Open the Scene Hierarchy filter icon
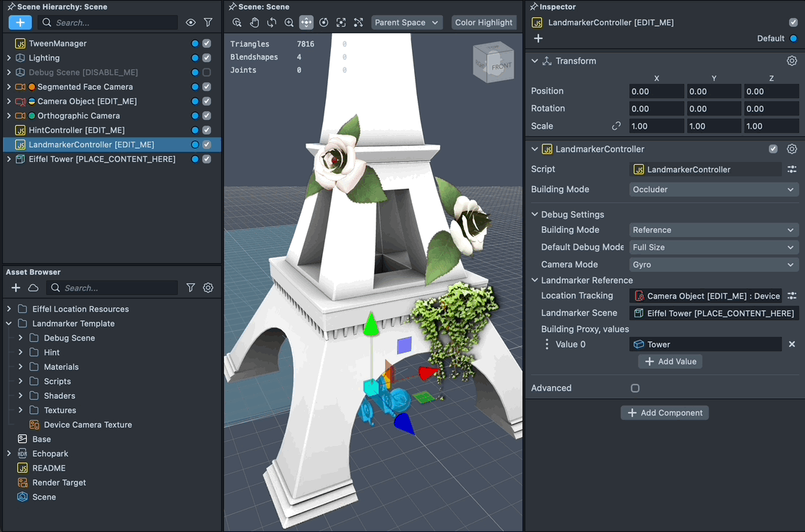 tap(208, 23)
